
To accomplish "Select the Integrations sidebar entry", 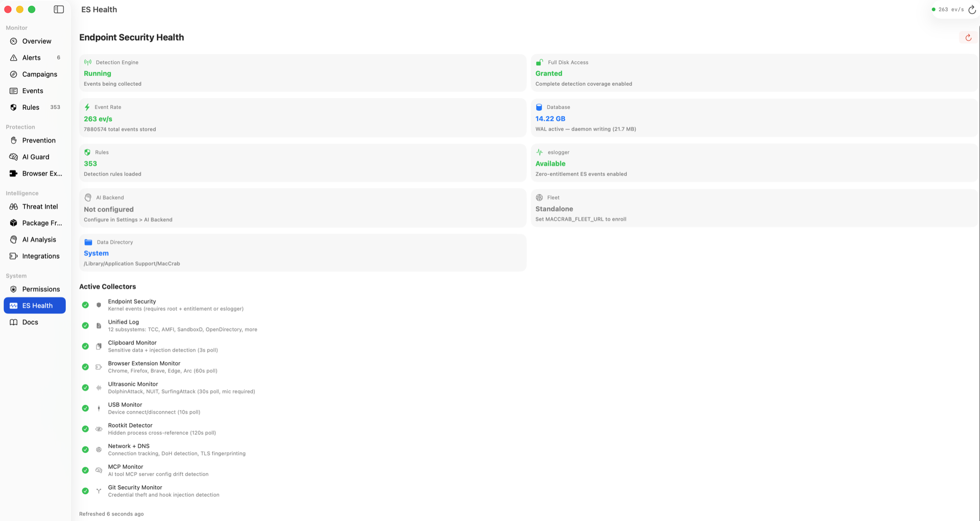I will 40,256.
